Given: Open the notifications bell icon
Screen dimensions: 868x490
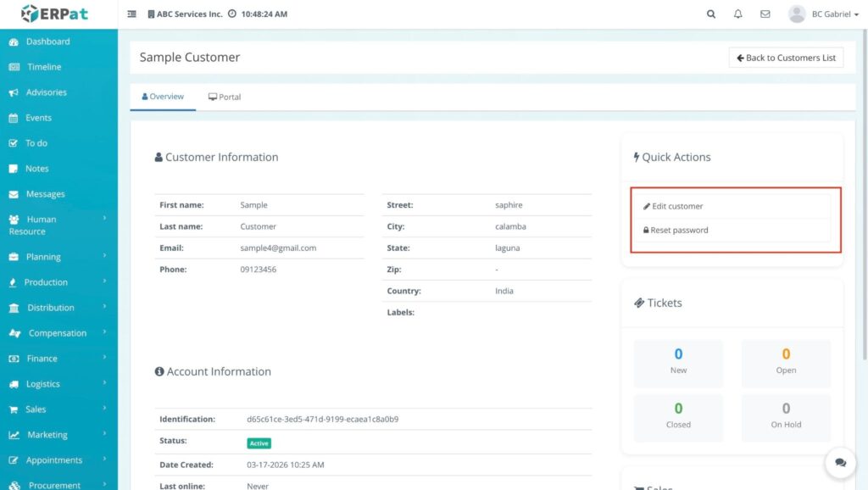Looking at the screenshot, I should [738, 14].
